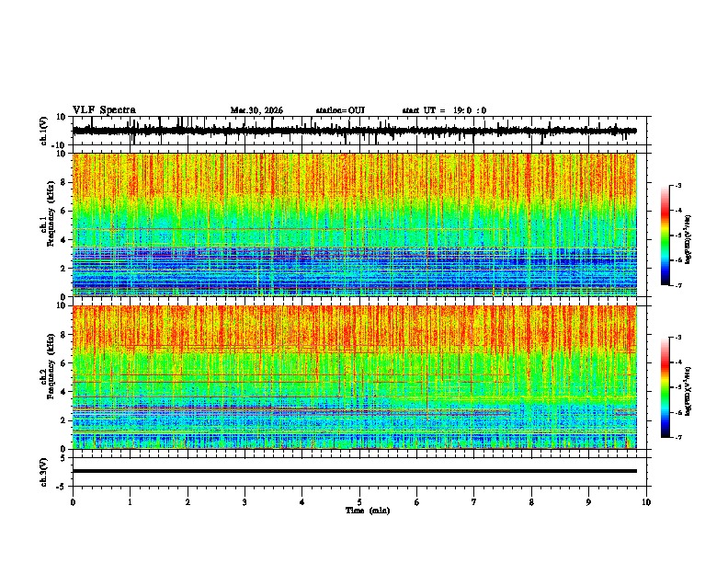Click the ch.1 spectrogram color scale bar
Image resolution: width=728 pixels, height=563 pixels.
coord(665,236)
